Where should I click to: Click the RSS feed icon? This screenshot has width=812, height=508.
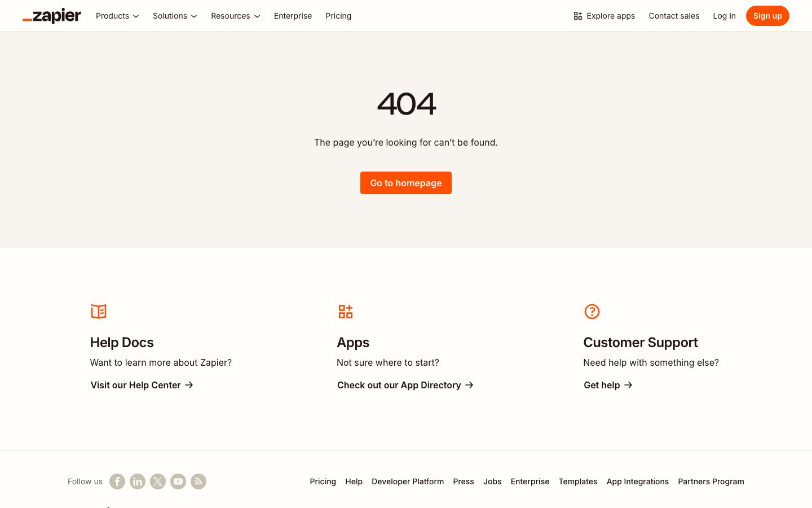point(198,481)
